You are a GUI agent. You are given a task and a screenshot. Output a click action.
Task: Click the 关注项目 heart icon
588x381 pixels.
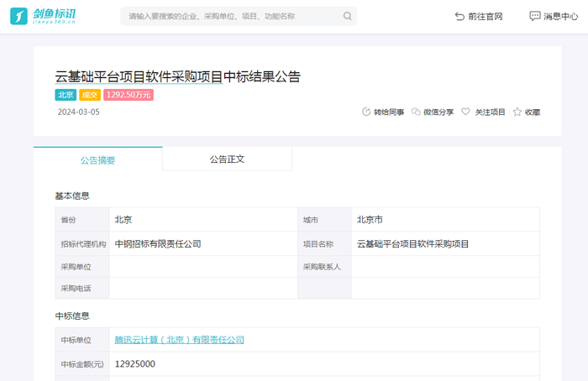[465, 112]
